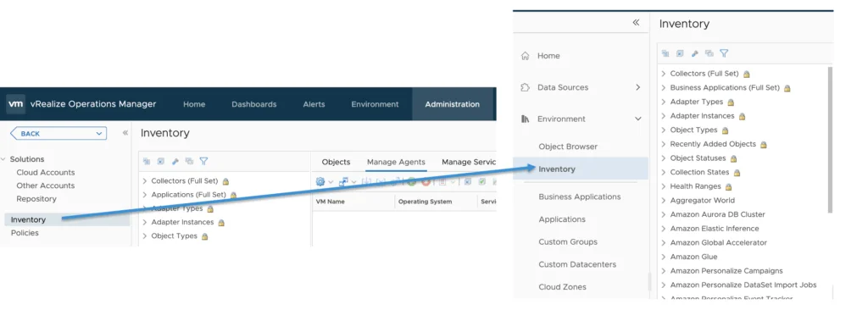
Task: Open the Home tab in vRealize top bar
Action: tap(194, 104)
